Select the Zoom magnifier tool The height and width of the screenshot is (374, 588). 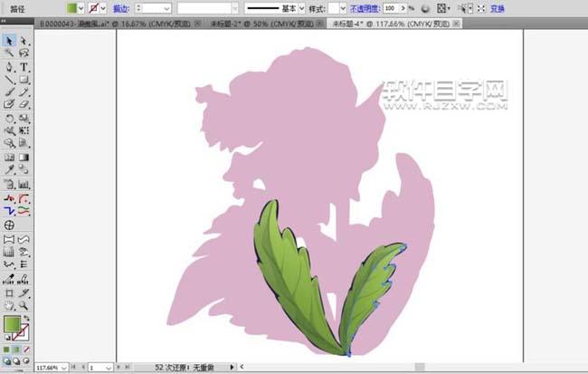[24, 306]
